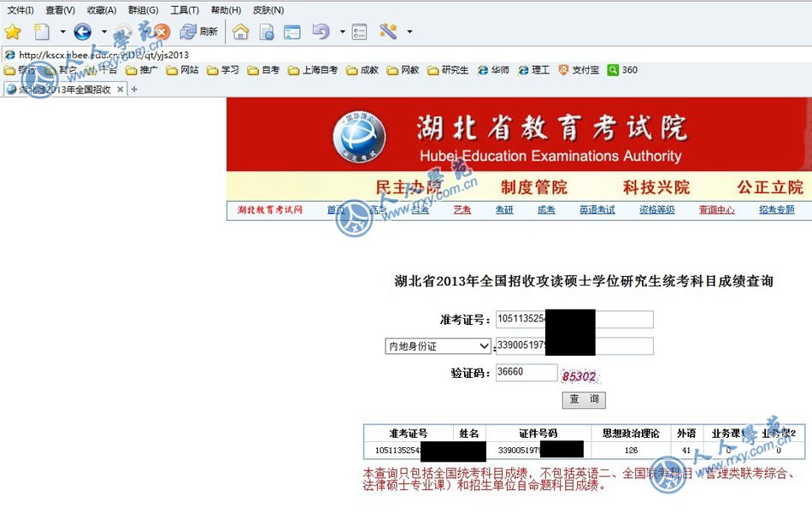Open the 群组(G) menu

tap(143, 10)
